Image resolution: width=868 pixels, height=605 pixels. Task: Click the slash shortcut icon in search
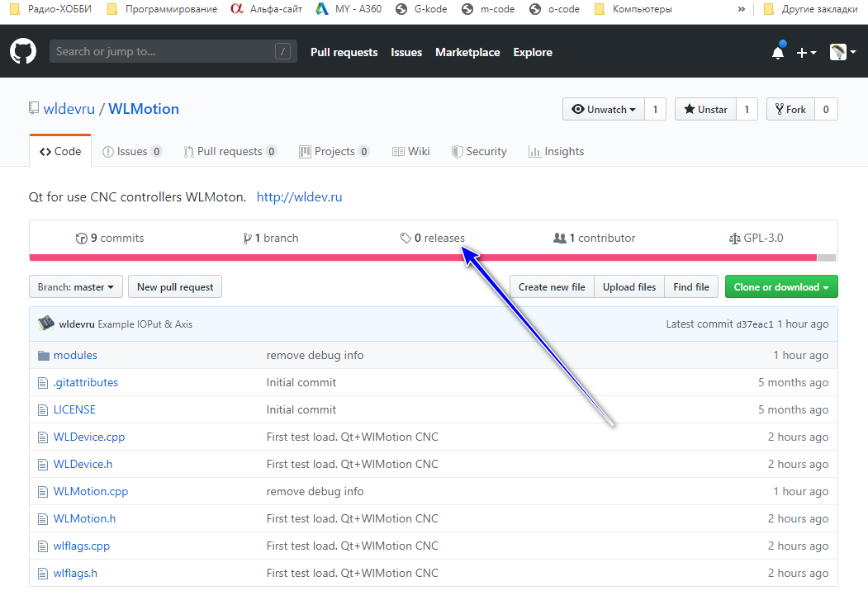[x=283, y=51]
